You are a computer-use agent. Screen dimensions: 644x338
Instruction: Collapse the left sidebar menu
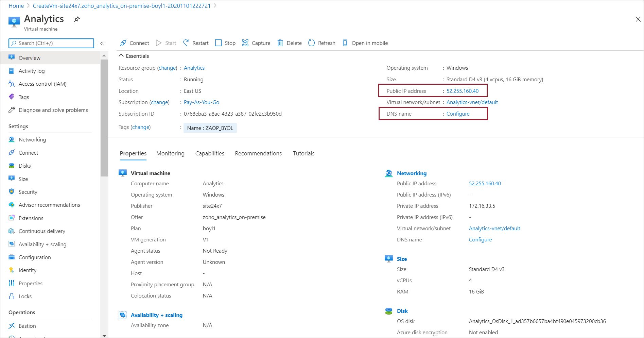102,43
